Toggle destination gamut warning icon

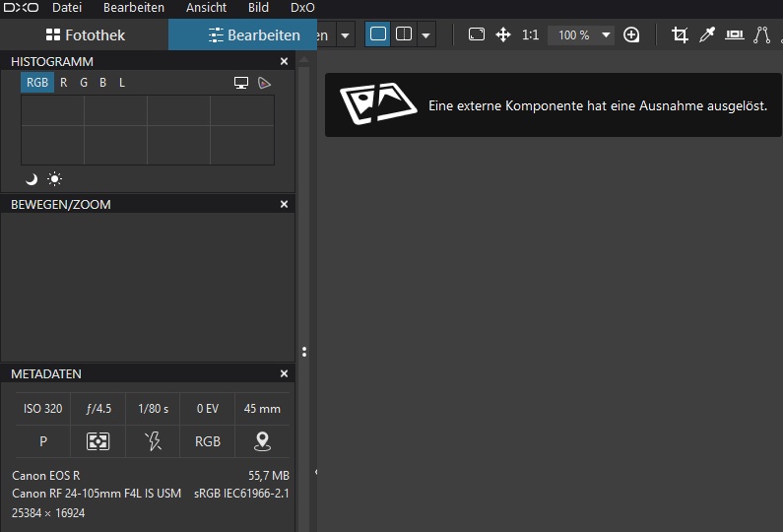[264, 83]
